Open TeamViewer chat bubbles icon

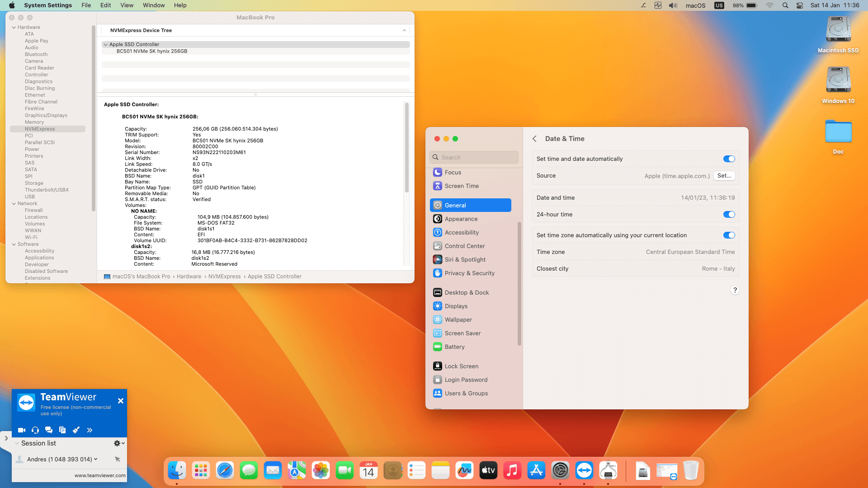pyautogui.click(x=49, y=430)
